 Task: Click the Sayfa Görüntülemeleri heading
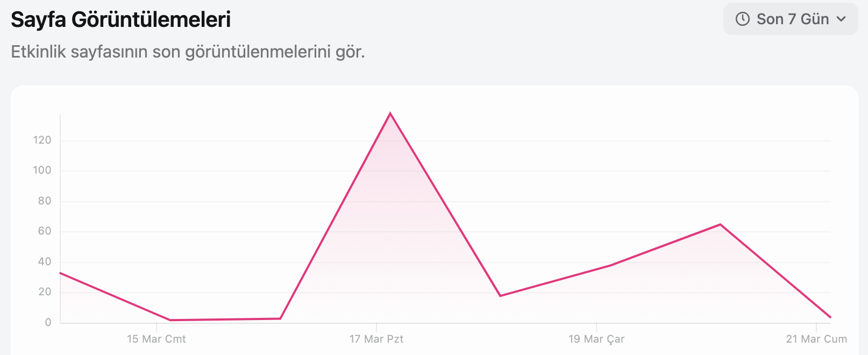pyautogui.click(x=121, y=19)
